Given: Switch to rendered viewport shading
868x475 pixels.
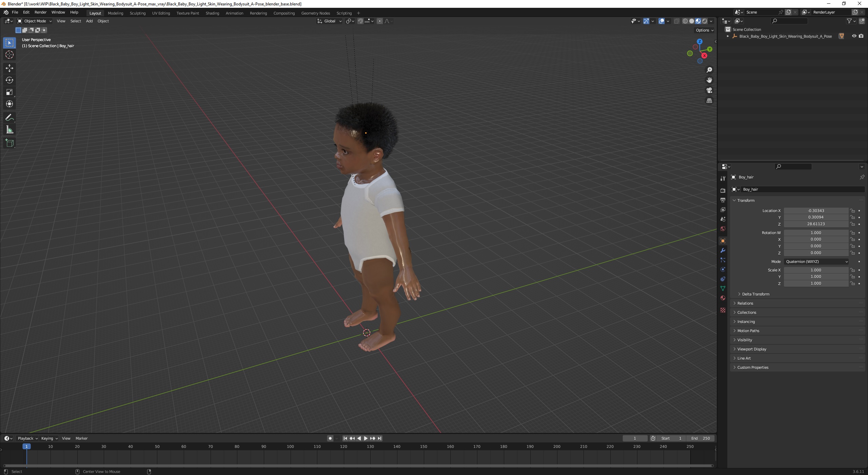Looking at the screenshot, I should tap(705, 21).
